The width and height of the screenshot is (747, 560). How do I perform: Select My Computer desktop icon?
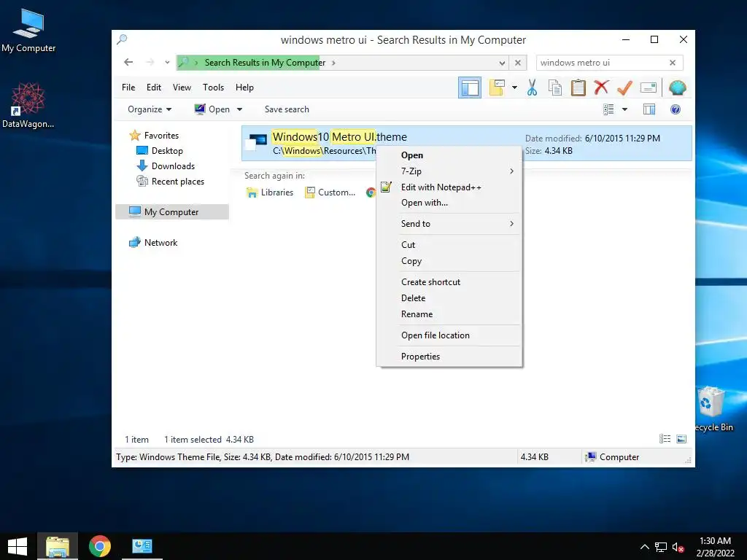28,30
